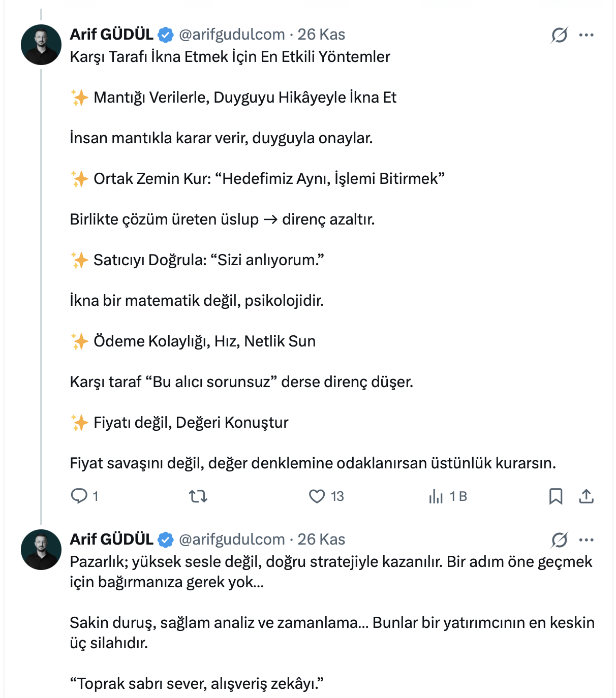Click verified badge on first tweet
The width and height of the screenshot is (616, 698).
(166, 35)
